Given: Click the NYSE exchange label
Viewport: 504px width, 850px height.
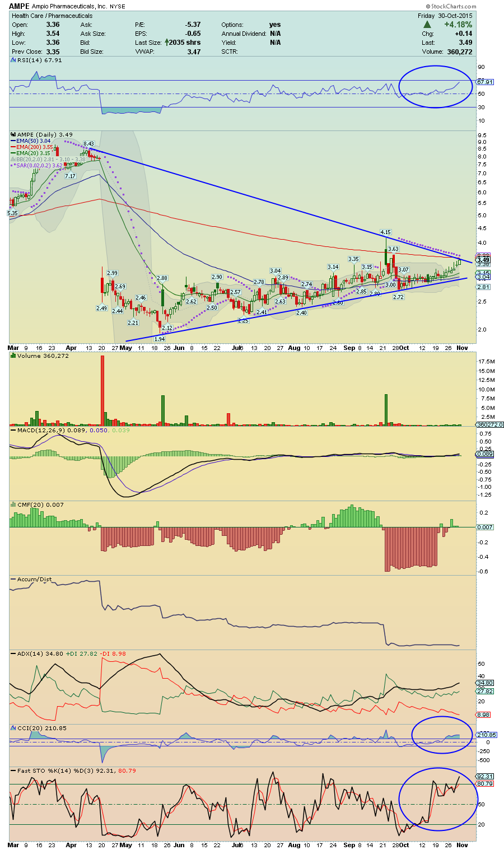Looking at the screenshot, I should pyautogui.click(x=118, y=7).
